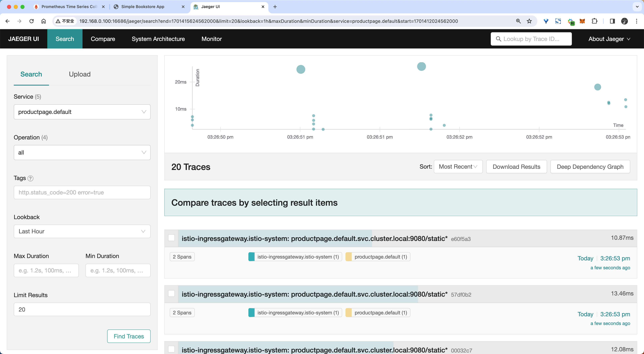The height and width of the screenshot is (354, 644).
Task: Switch to Simple Bookstore App browser tab
Action: (x=143, y=7)
